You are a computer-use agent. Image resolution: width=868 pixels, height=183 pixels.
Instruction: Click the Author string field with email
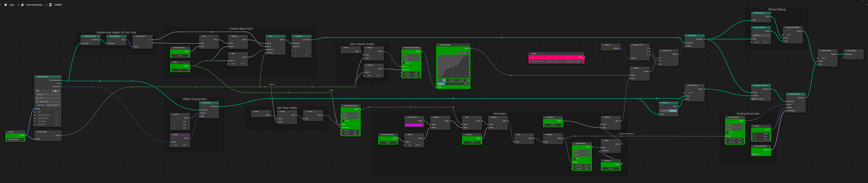coord(556,61)
